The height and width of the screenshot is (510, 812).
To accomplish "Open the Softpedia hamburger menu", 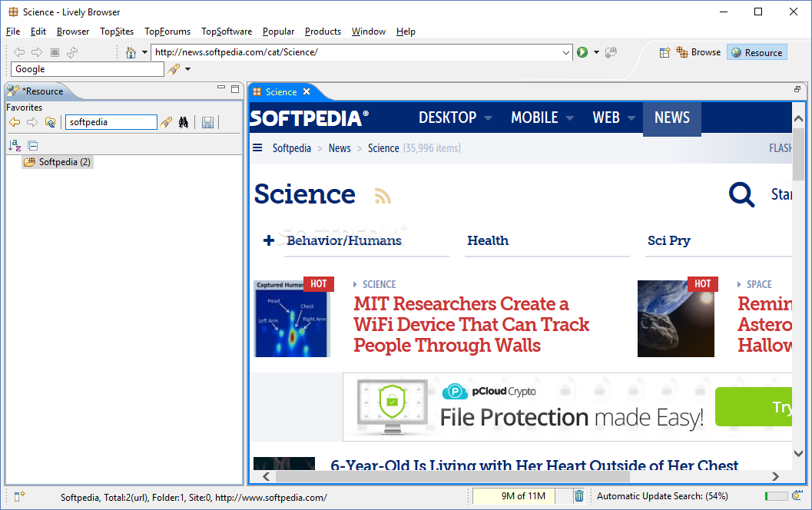I will [257, 148].
